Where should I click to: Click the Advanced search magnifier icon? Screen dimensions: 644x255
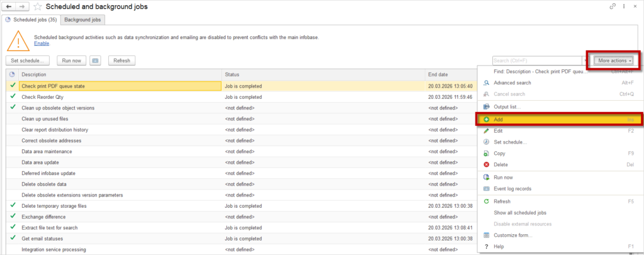click(x=487, y=82)
